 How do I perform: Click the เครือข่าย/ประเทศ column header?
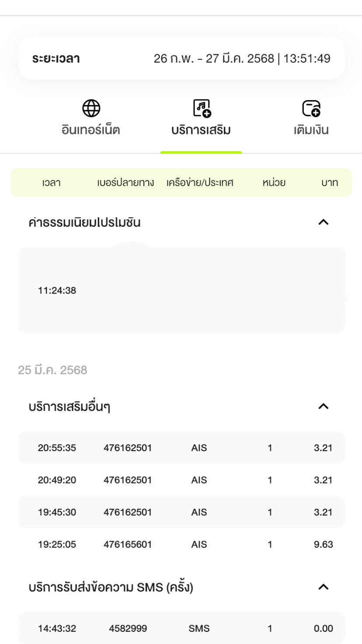200,183
